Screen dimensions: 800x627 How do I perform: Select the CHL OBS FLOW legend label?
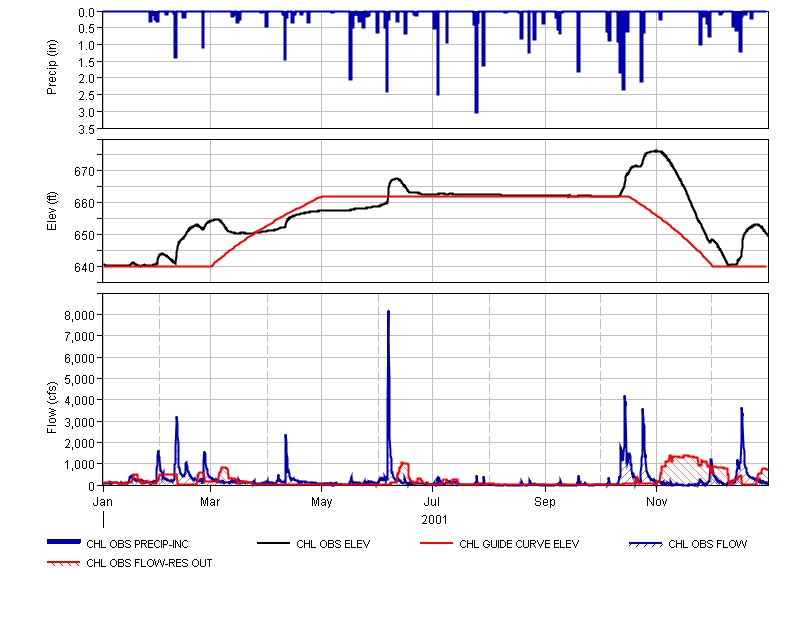click(x=708, y=544)
